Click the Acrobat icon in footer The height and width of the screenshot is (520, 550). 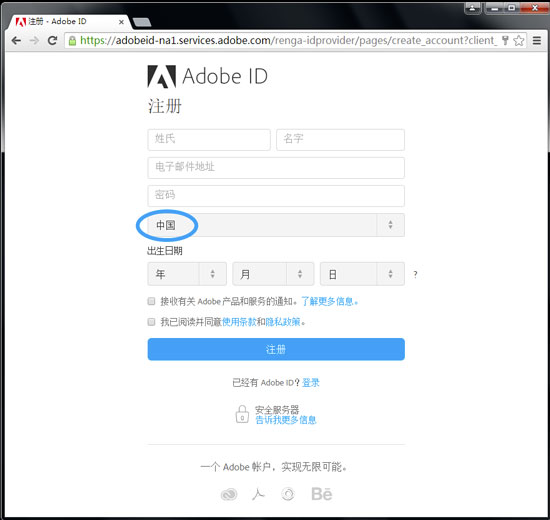(x=258, y=494)
